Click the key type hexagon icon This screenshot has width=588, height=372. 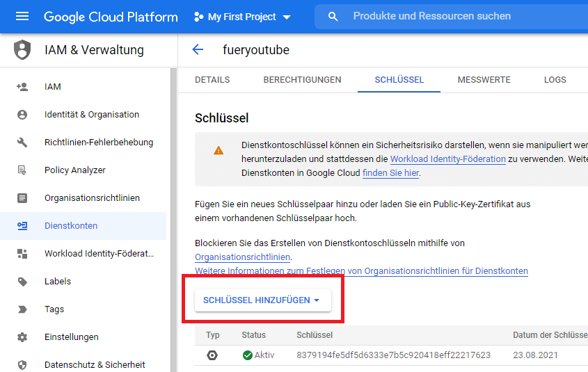pyautogui.click(x=212, y=355)
